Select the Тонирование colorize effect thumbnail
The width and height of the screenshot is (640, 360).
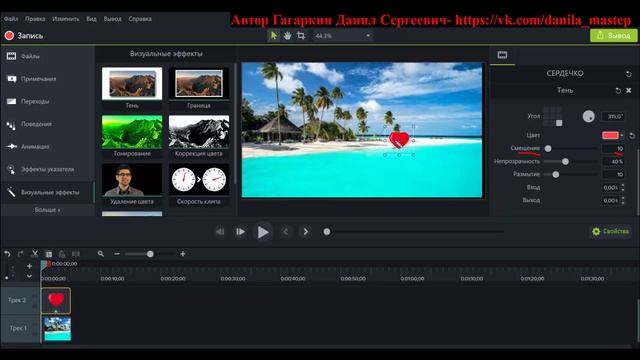(132, 132)
